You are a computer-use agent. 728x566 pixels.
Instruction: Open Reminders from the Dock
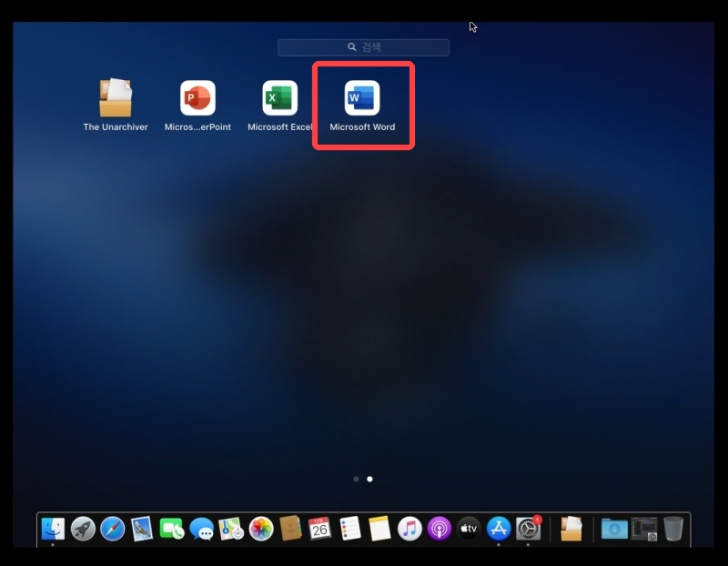click(x=350, y=529)
